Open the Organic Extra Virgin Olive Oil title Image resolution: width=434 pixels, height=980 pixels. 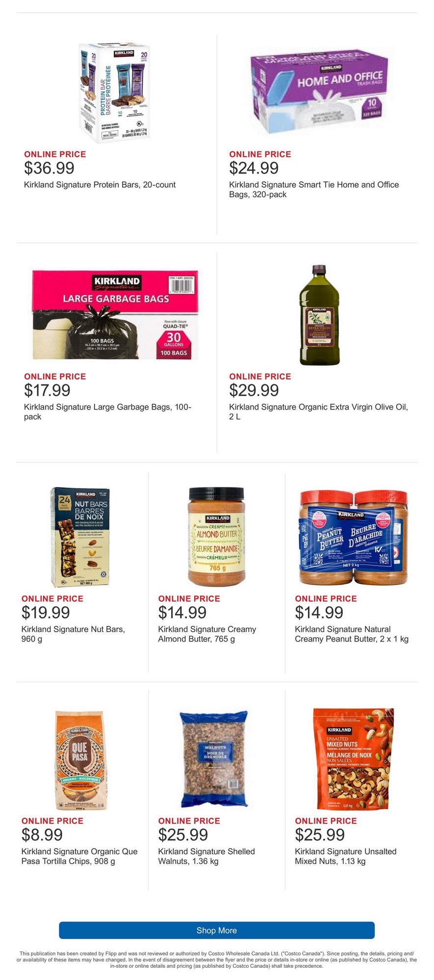pyautogui.click(x=318, y=412)
